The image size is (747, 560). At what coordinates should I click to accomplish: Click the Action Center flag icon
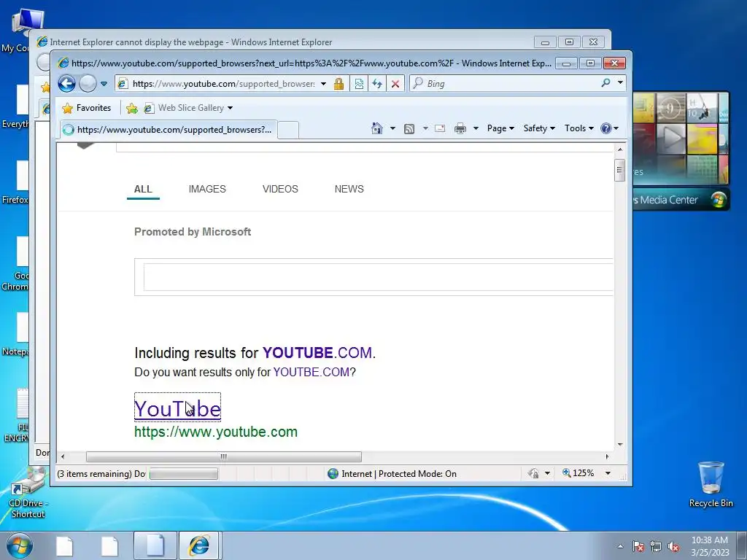coord(638,546)
